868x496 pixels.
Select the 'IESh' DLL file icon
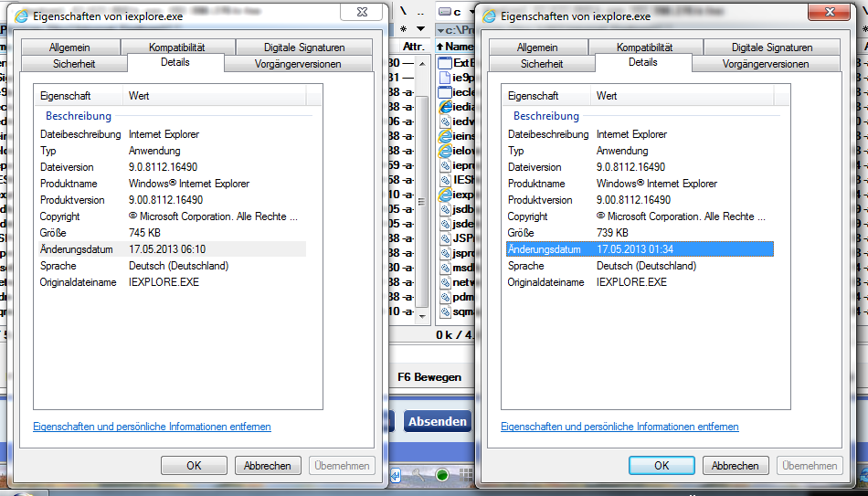(x=445, y=180)
